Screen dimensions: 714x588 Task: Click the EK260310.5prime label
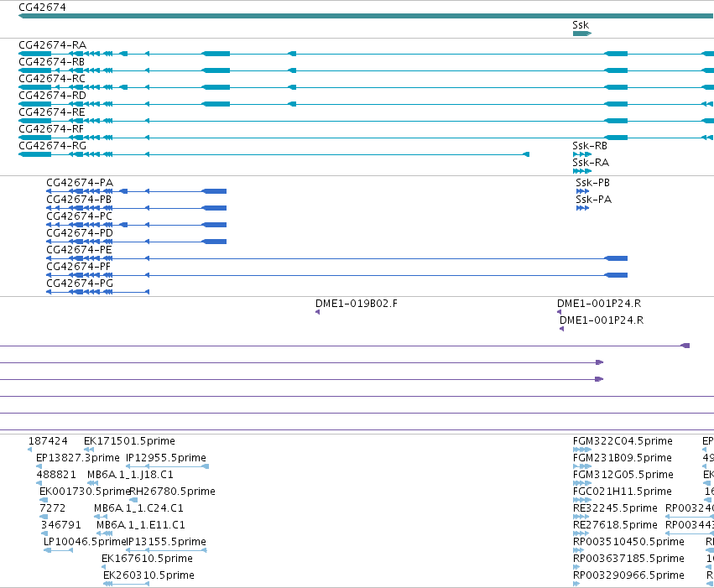coord(149,575)
